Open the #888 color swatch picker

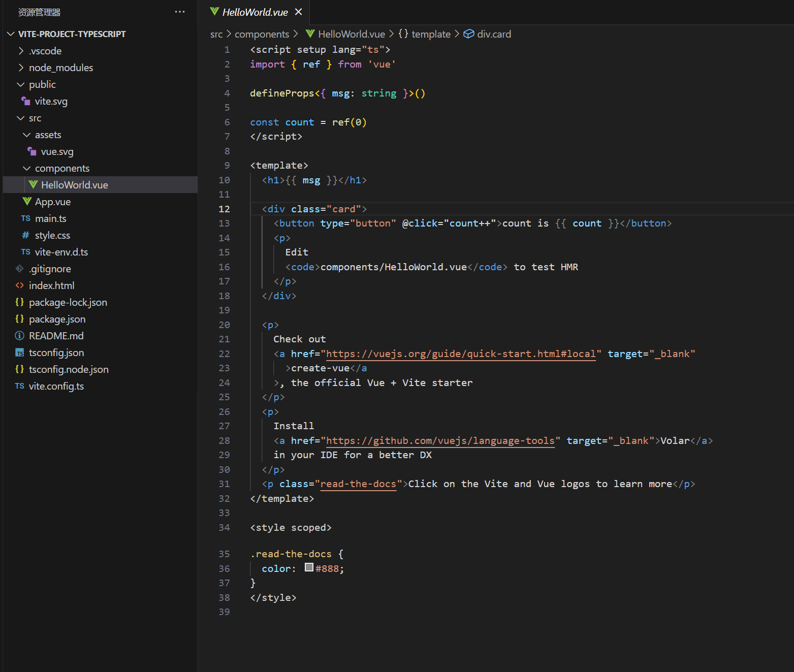[x=309, y=567]
